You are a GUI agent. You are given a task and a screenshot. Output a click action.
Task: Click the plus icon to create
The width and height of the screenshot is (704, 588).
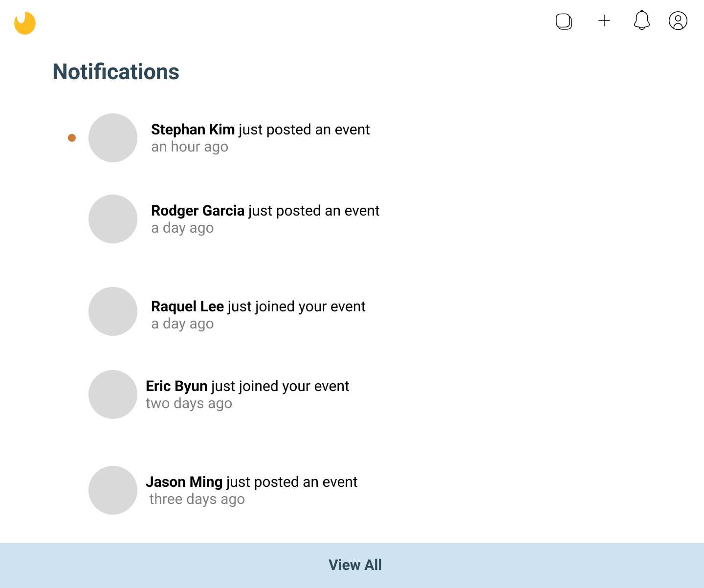[604, 21]
